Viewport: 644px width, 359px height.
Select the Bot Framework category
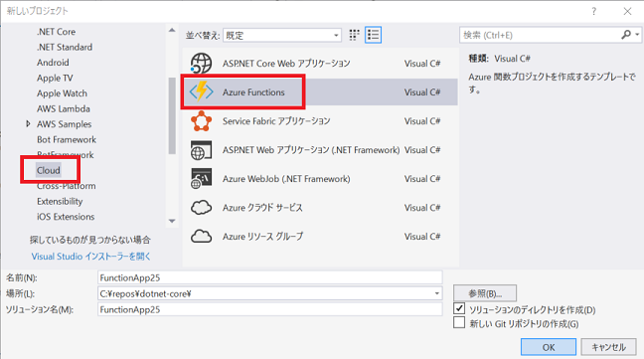coord(67,139)
